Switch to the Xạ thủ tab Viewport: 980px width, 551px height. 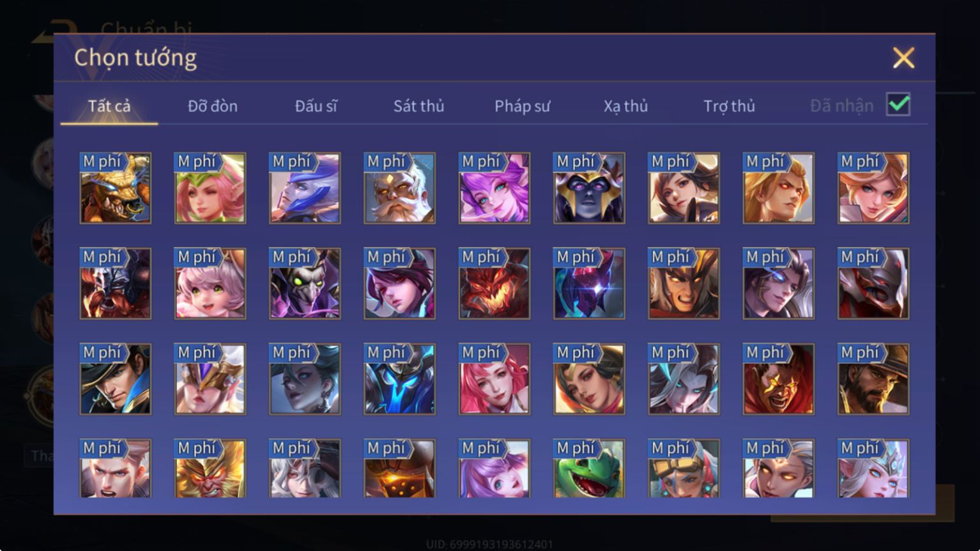(625, 106)
